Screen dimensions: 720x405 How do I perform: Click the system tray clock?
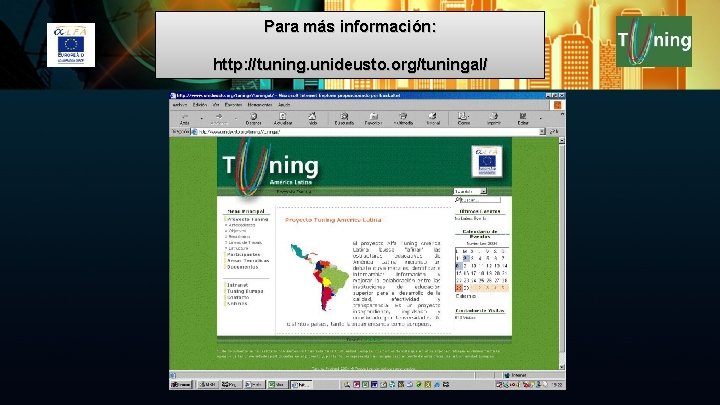pyautogui.click(x=557, y=385)
